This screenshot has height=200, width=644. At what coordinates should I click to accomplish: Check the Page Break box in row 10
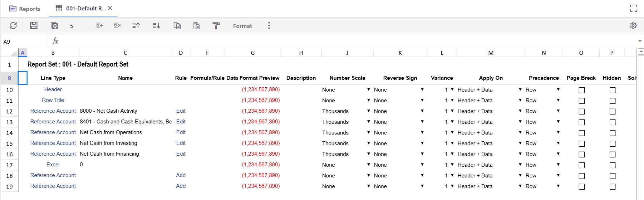pos(581,90)
